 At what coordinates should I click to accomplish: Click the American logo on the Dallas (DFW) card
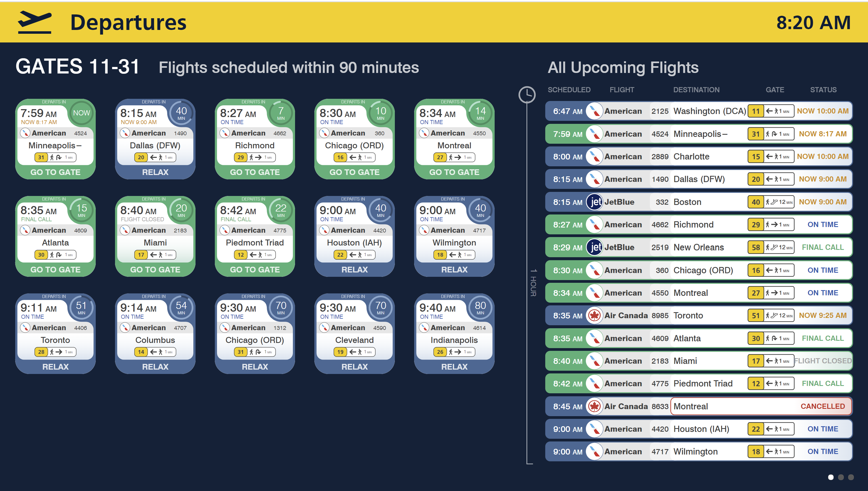pos(125,133)
